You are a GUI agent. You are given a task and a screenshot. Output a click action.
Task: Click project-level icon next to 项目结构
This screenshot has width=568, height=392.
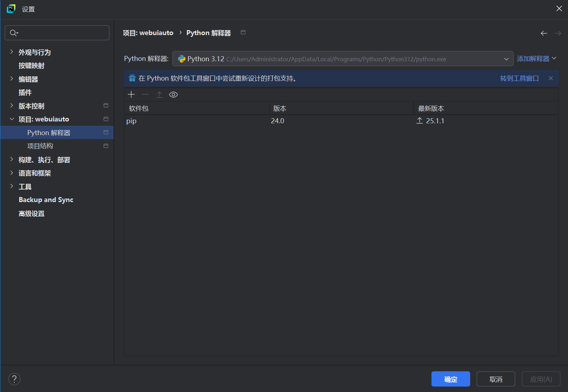(x=106, y=146)
